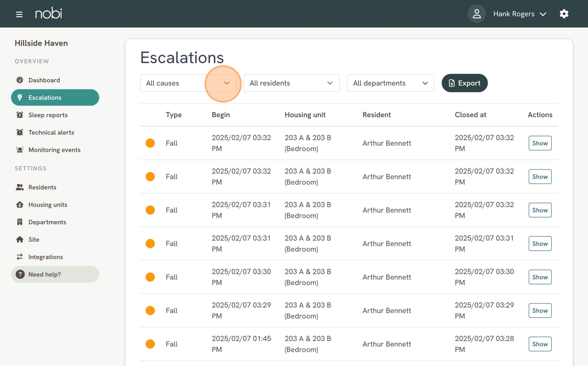Go to Sleep reports
This screenshot has height=366, width=588.
(x=55, y=115)
